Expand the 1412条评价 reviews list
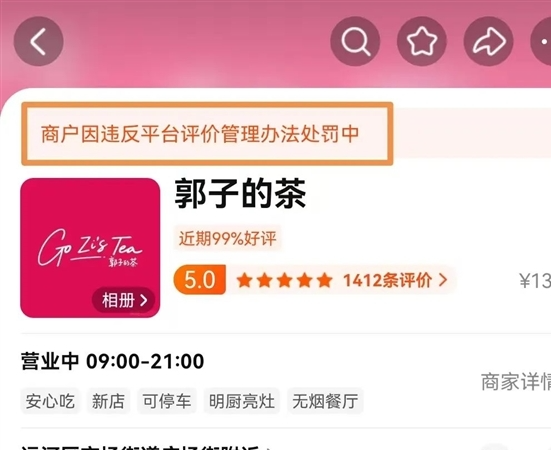551x450 pixels. tap(395, 280)
